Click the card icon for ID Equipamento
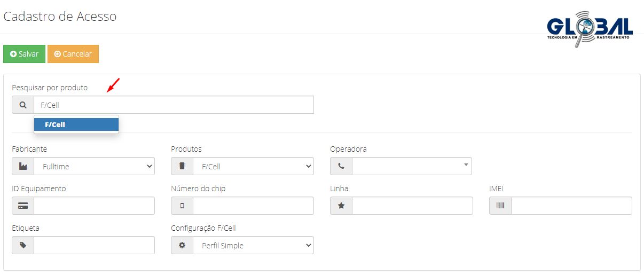644x274 pixels. click(x=23, y=206)
